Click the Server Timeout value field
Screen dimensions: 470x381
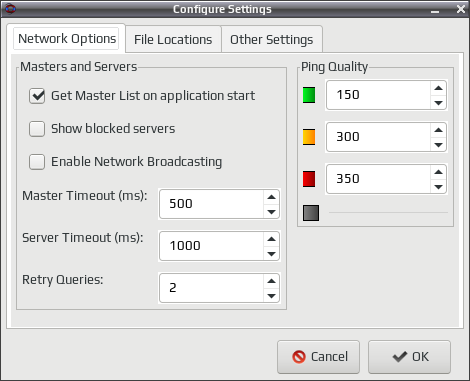[212, 246]
